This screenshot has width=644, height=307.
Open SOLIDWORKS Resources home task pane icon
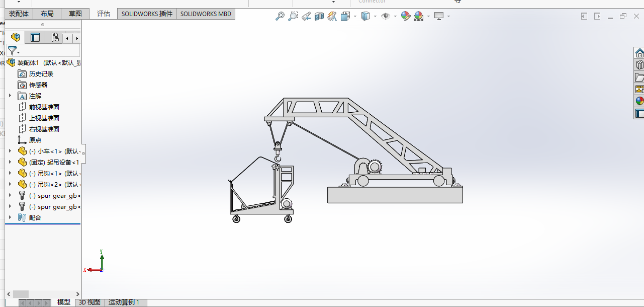[639, 53]
